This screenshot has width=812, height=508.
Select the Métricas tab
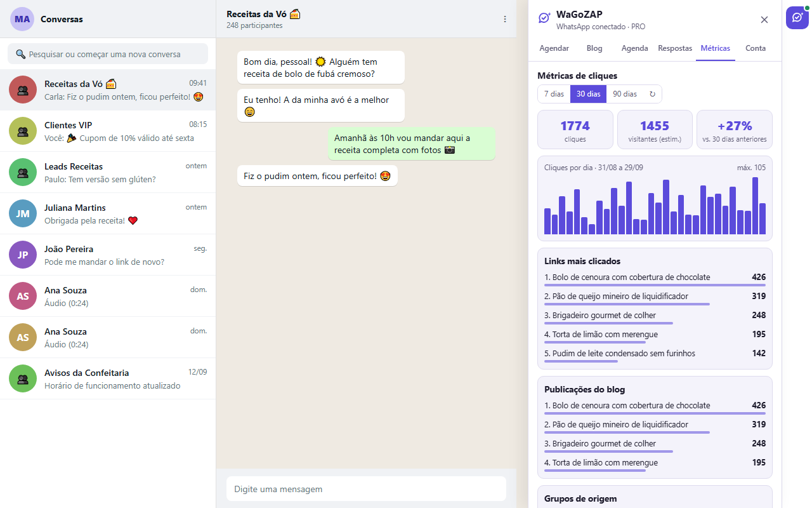click(716, 48)
